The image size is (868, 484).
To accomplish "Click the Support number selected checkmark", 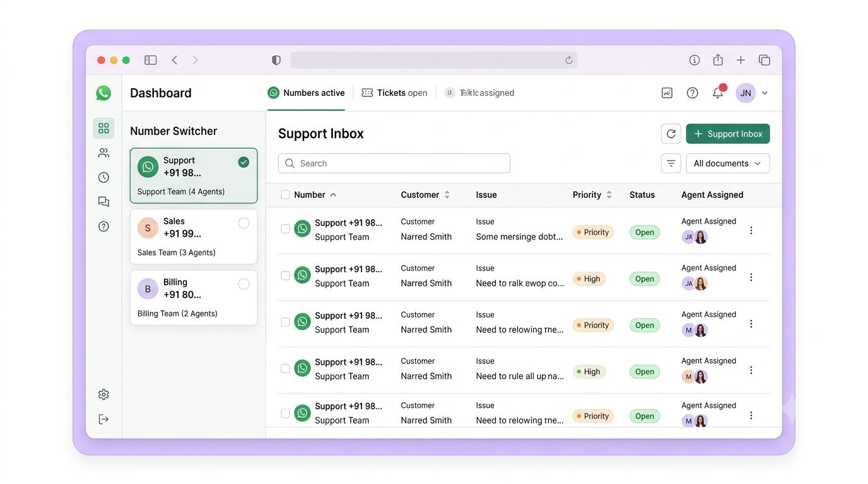I will (x=243, y=162).
